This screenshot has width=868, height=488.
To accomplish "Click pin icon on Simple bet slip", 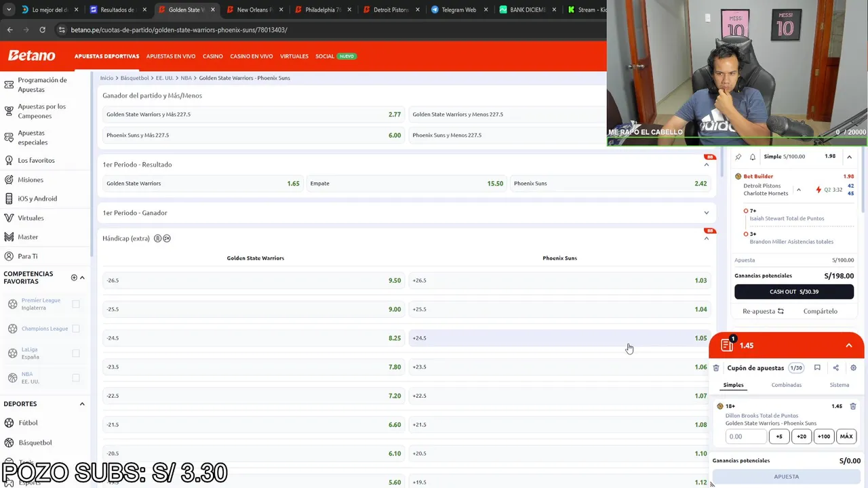I will pyautogui.click(x=738, y=157).
